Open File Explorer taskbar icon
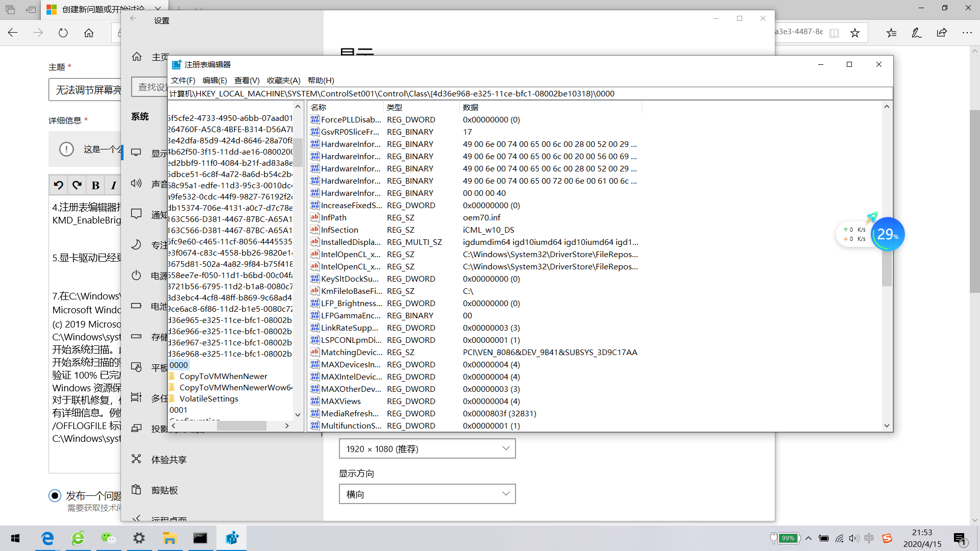980x551 pixels. point(169,538)
